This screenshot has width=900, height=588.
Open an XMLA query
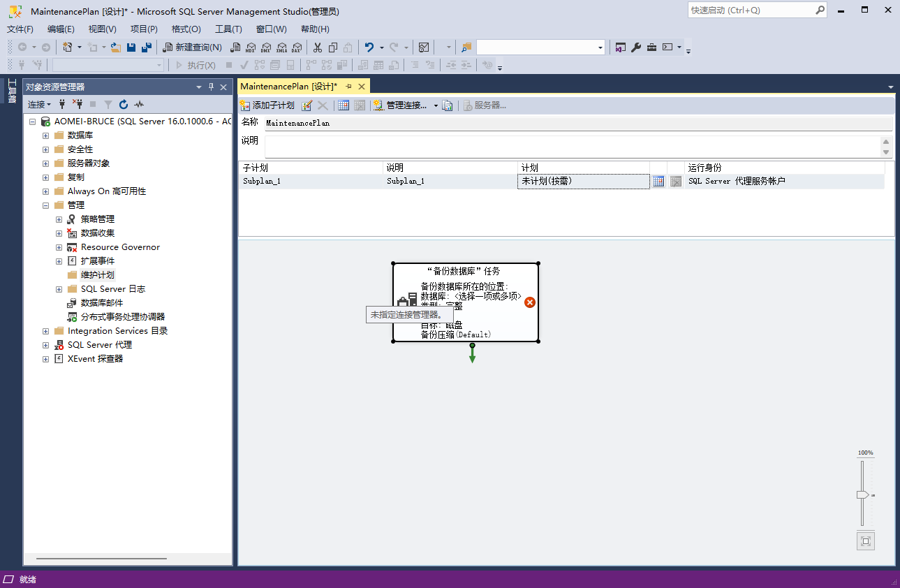[281, 47]
